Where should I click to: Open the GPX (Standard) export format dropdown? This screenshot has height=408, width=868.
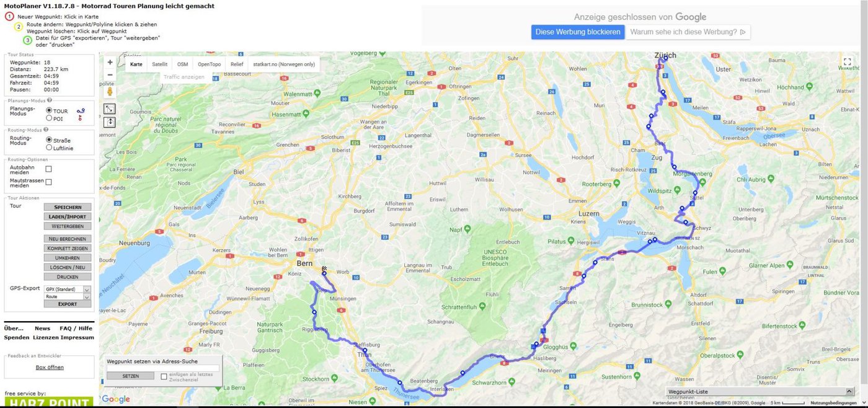tap(68, 290)
